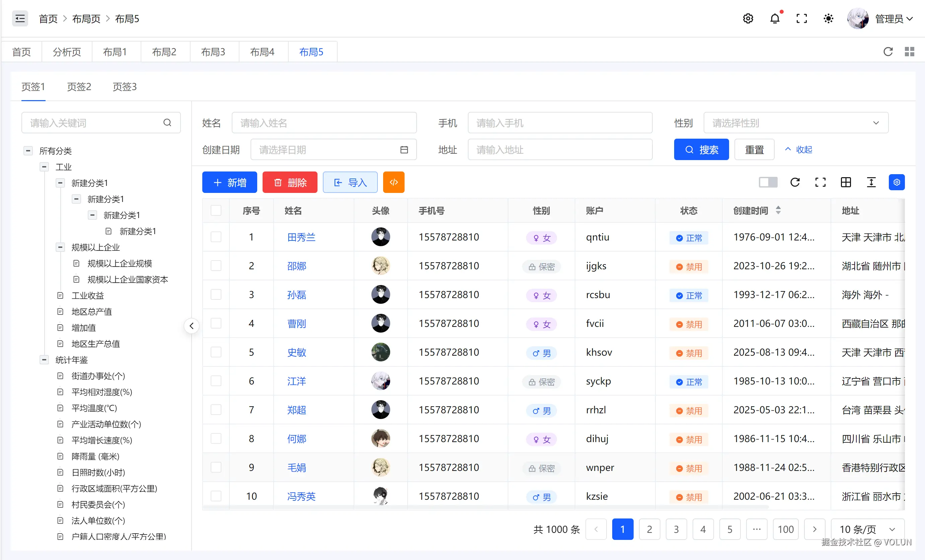Click the table column layout grid icon
This screenshot has width=925, height=560.
click(846, 183)
